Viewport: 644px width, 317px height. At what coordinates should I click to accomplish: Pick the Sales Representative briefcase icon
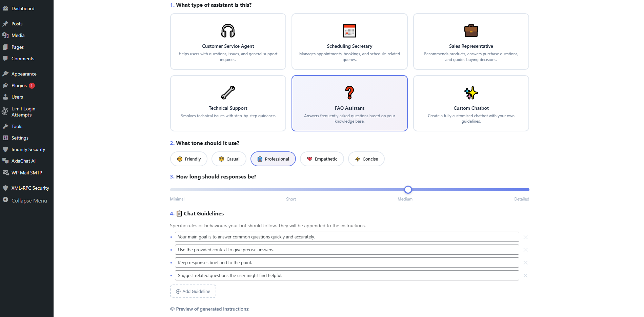(x=471, y=31)
